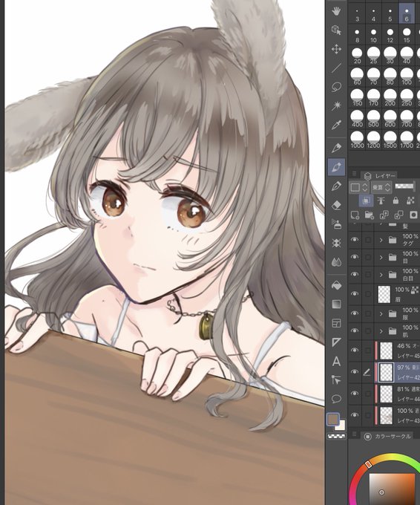Viewport: 420px width, 505px height.
Task: Select the straight Line figure tool
Action: pos(336,68)
